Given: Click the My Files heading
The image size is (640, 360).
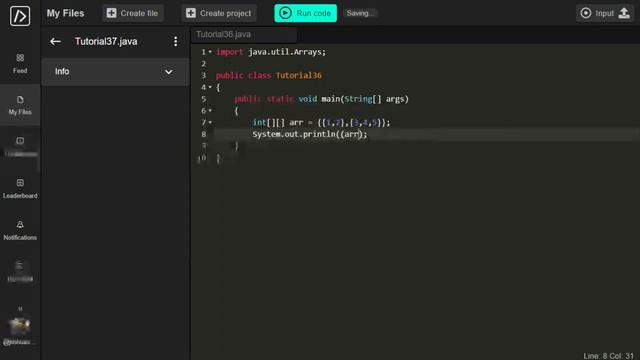Looking at the screenshot, I should pos(65,13).
